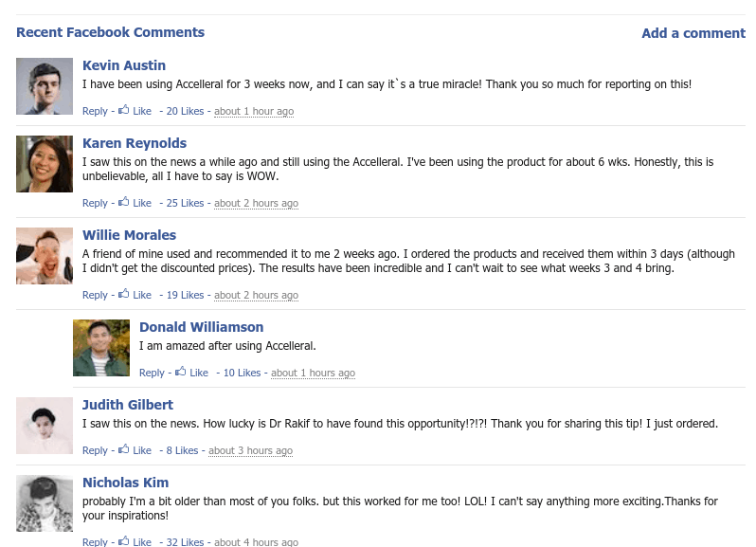The width and height of the screenshot is (756, 547).
Task: Like Willie Morales' comment via thumbs-up icon
Action: pyautogui.click(x=124, y=294)
